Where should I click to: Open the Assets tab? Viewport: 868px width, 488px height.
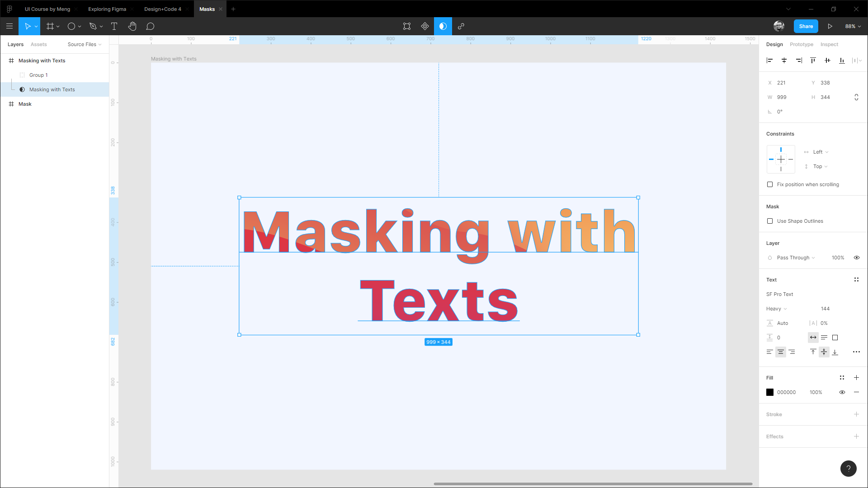coord(38,44)
